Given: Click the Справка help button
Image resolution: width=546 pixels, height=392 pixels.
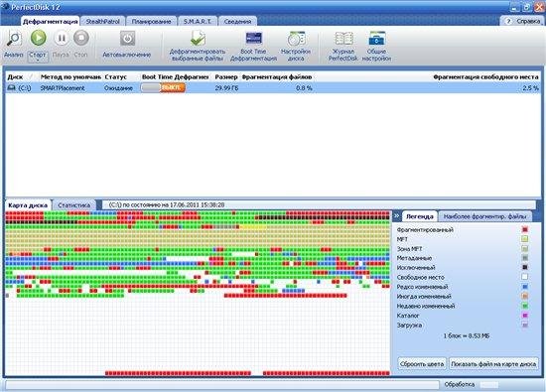Looking at the screenshot, I should 522,21.
